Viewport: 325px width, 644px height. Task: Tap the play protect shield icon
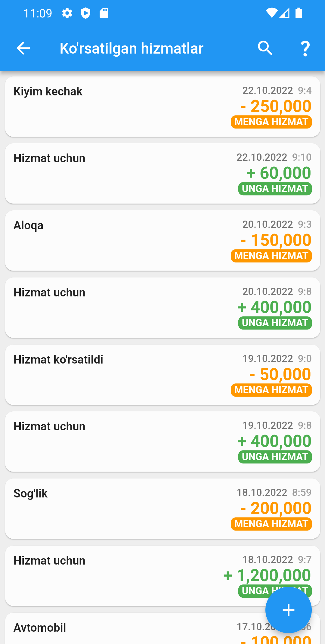[x=85, y=13]
